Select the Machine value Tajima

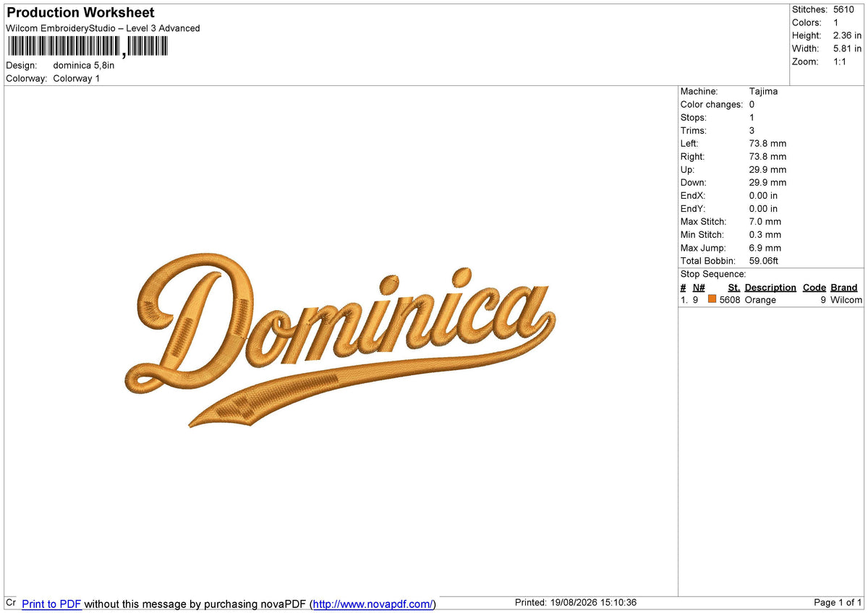[764, 91]
